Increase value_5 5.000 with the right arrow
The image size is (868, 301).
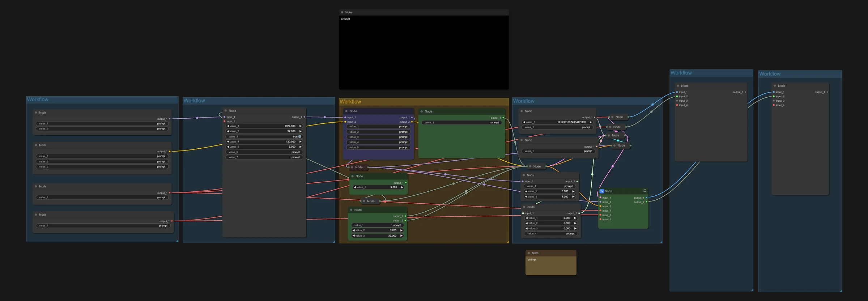pos(300,147)
